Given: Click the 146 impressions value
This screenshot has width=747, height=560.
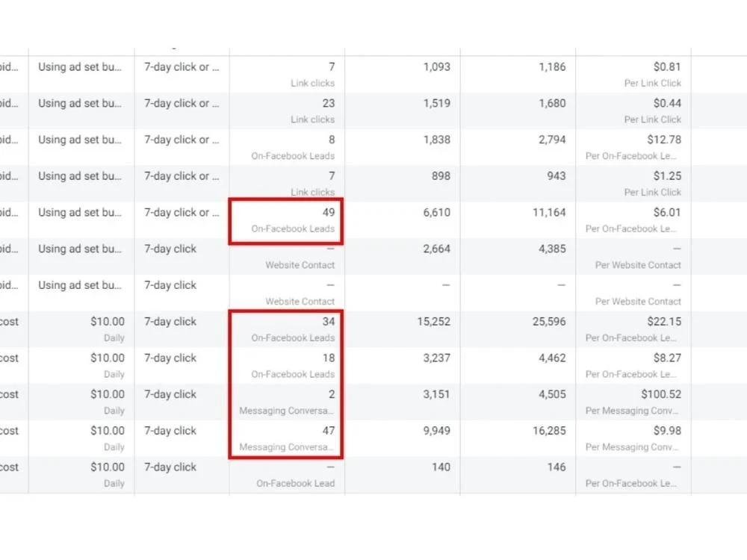Looking at the screenshot, I should [x=556, y=467].
